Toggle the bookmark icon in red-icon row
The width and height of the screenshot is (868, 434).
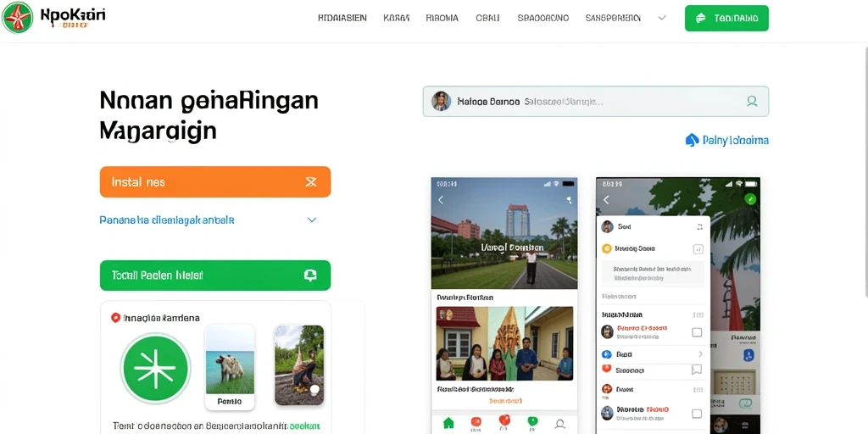coord(697,370)
